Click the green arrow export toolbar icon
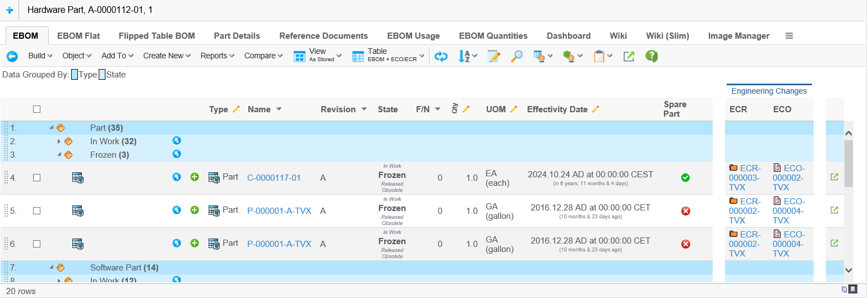 tap(629, 56)
